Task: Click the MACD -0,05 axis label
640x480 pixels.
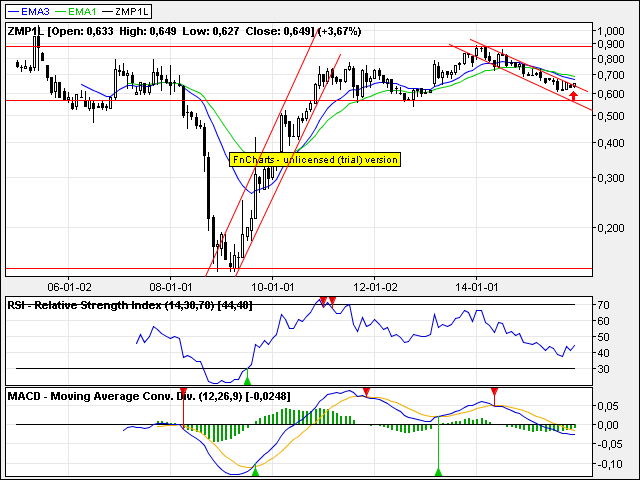Action: [608, 444]
